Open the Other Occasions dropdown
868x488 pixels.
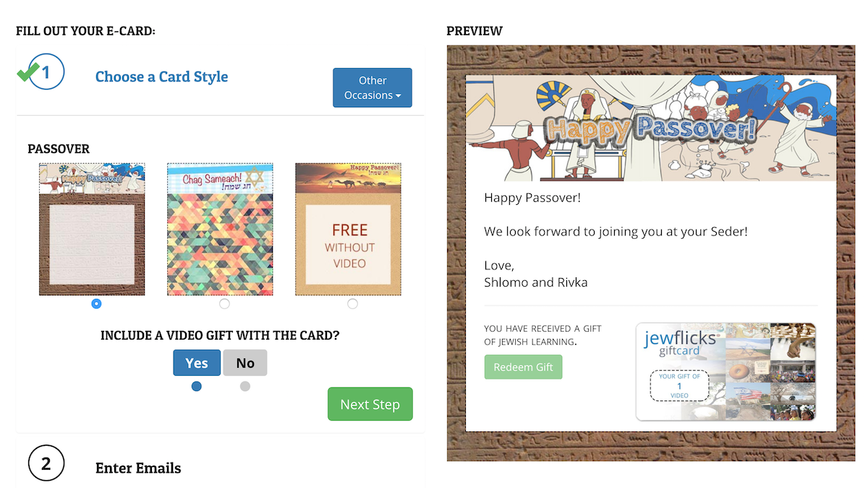372,88
